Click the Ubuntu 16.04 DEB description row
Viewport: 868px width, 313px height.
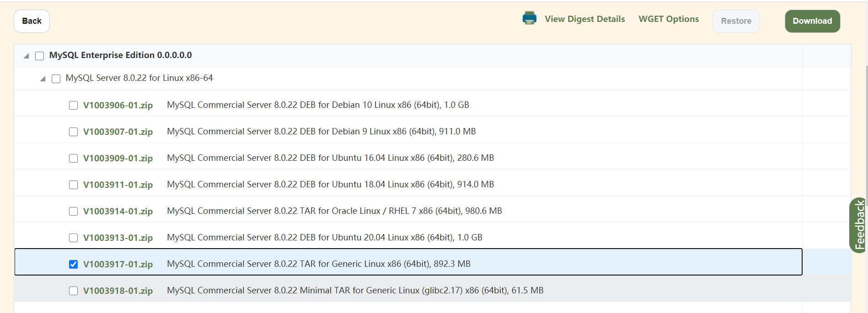(x=330, y=158)
